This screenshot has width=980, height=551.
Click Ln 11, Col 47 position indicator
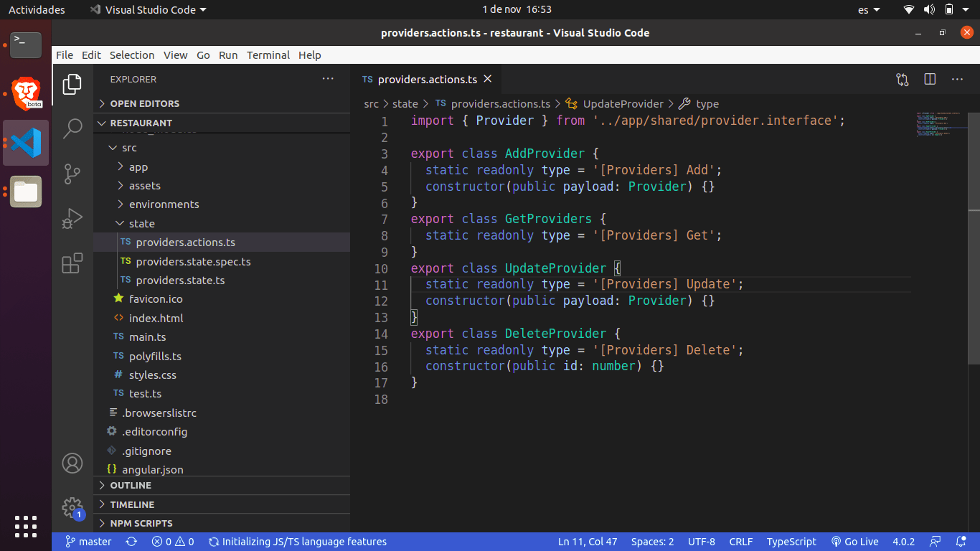(588, 542)
